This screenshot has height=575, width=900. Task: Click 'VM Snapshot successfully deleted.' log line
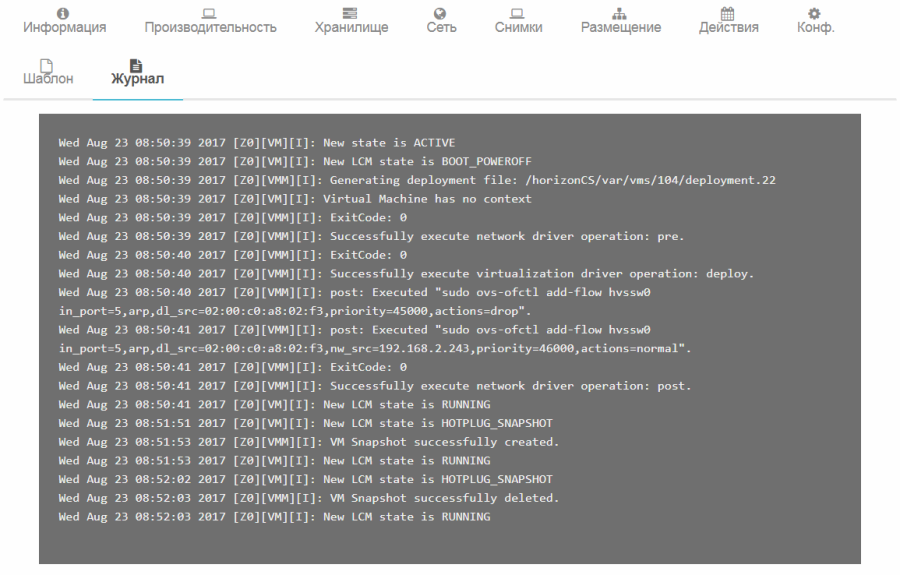(309, 498)
